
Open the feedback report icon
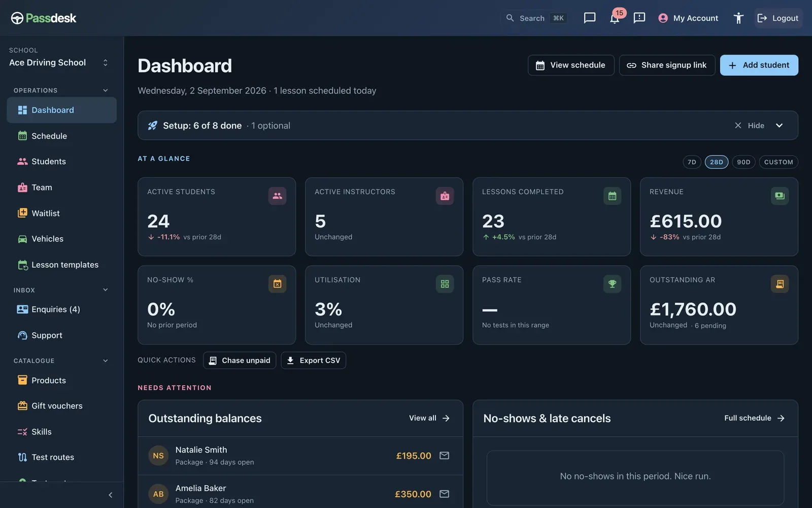point(639,18)
